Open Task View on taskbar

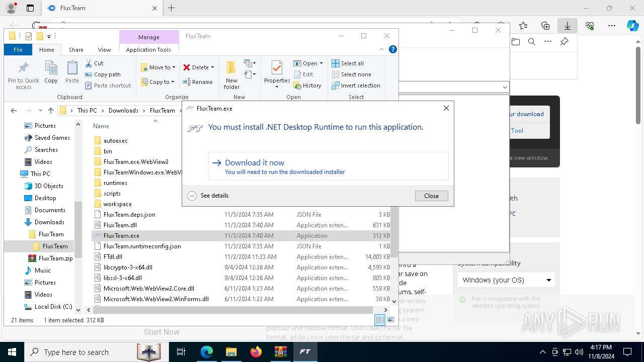click(181, 352)
